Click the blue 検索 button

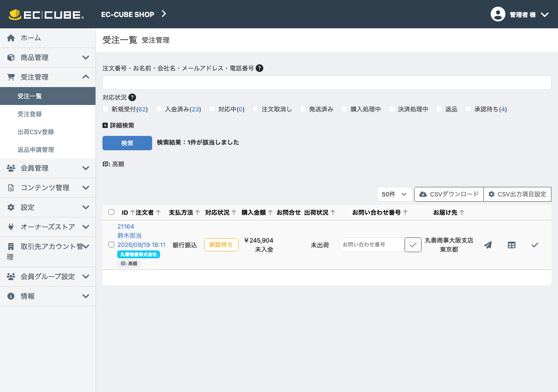point(127,143)
